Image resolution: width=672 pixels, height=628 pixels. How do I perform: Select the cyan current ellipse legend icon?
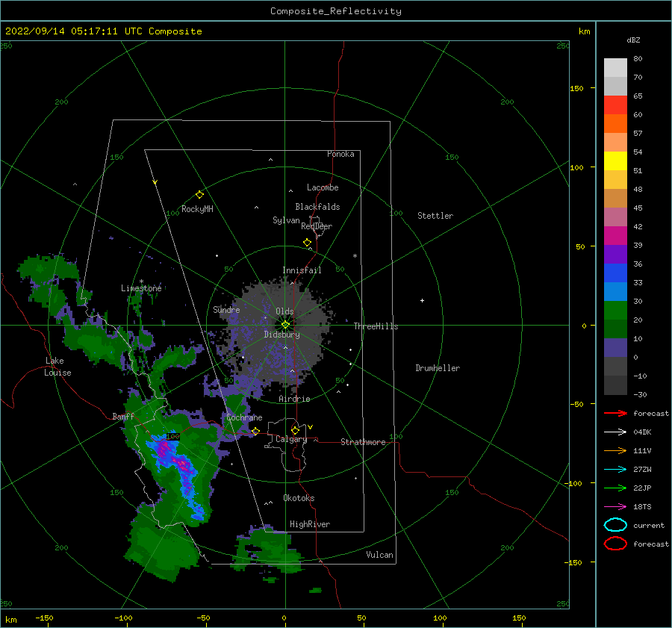point(615,525)
